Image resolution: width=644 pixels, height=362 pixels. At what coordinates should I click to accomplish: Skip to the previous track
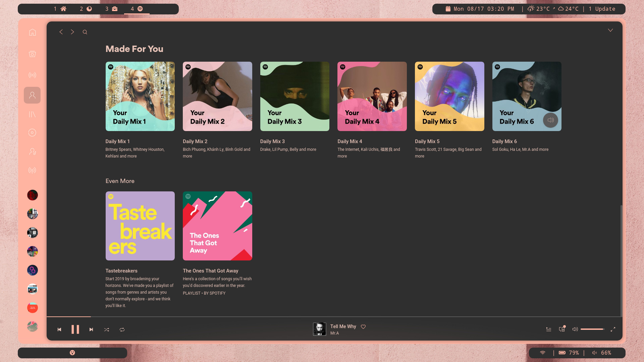point(59,329)
